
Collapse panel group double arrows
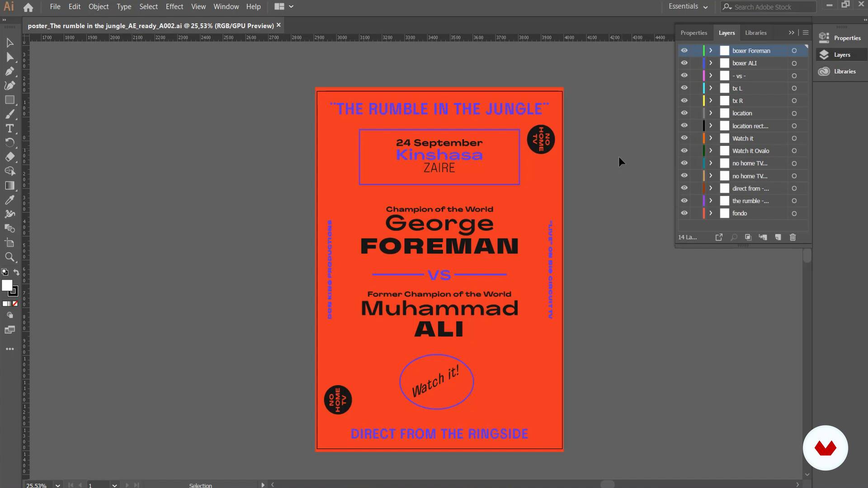point(791,33)
